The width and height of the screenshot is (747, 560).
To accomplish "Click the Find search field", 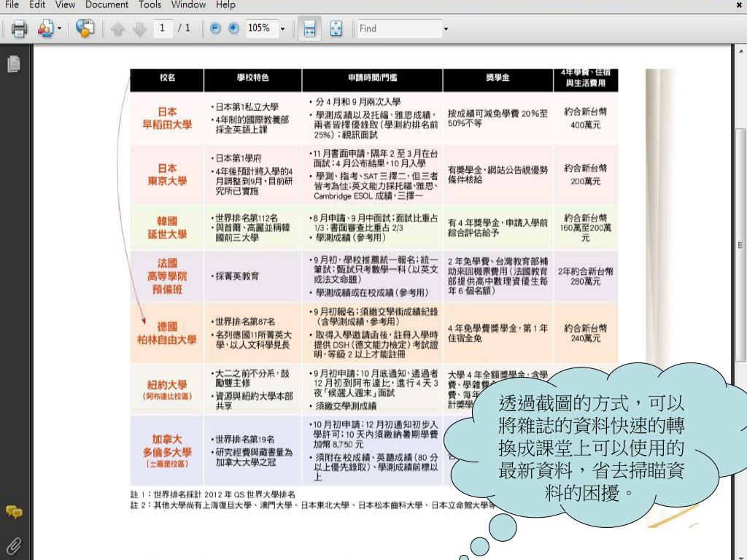I will point(399,28).
